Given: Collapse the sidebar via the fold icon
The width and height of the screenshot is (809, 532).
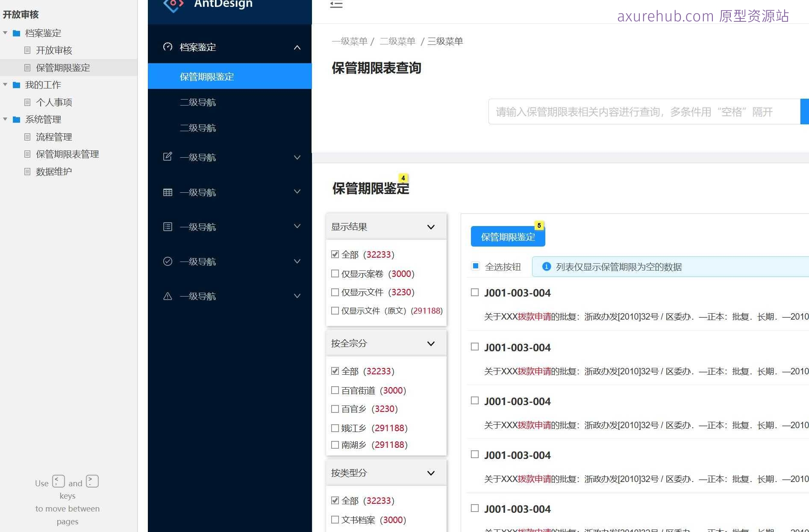Looking at the screenshot, I should (x=336, y=4).
